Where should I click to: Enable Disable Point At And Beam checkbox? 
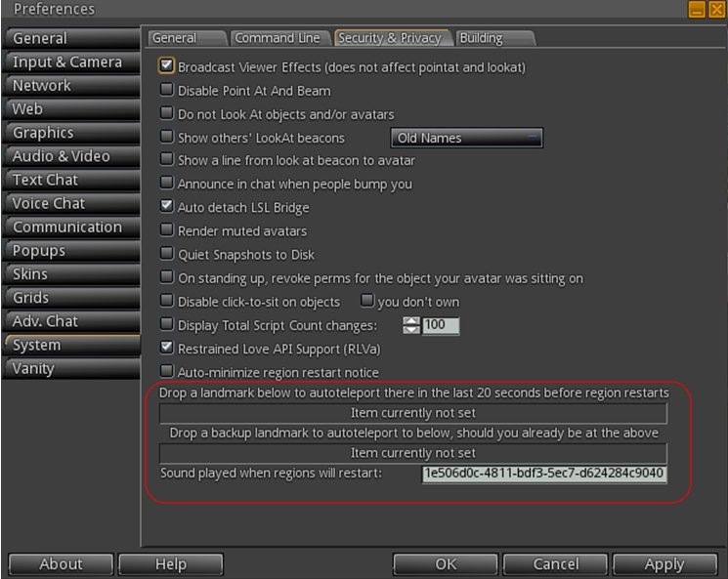pyautogui.click(x=167, y=91)
